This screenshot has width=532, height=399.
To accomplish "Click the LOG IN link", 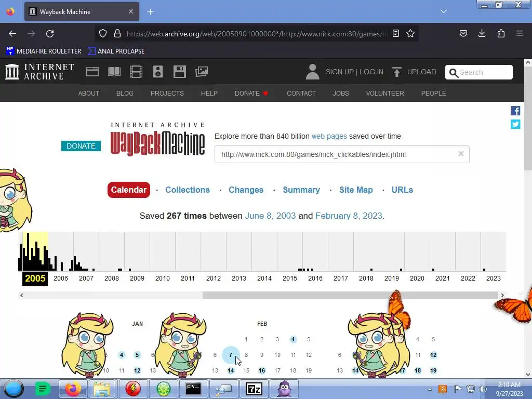I will pos(371,72).
